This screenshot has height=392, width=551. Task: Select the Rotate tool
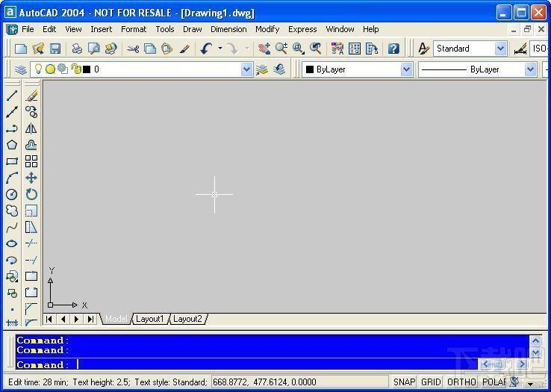coord(31,194)
